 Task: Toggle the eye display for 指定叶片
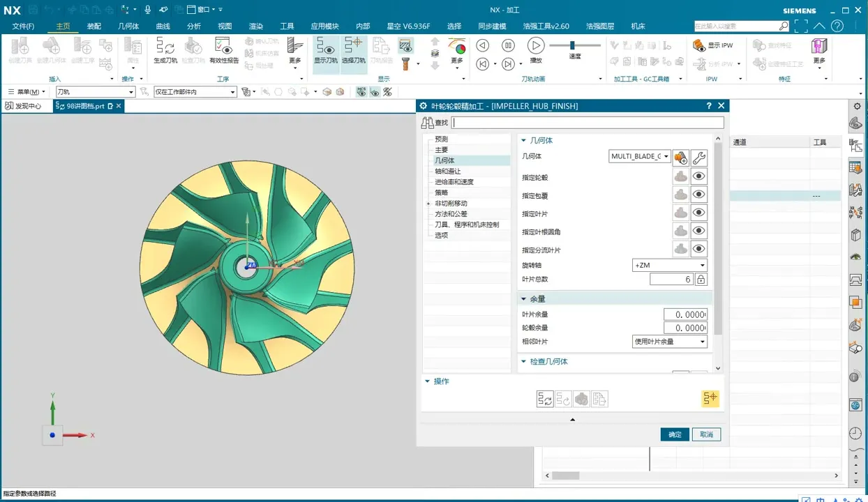[x=698, y=213]
